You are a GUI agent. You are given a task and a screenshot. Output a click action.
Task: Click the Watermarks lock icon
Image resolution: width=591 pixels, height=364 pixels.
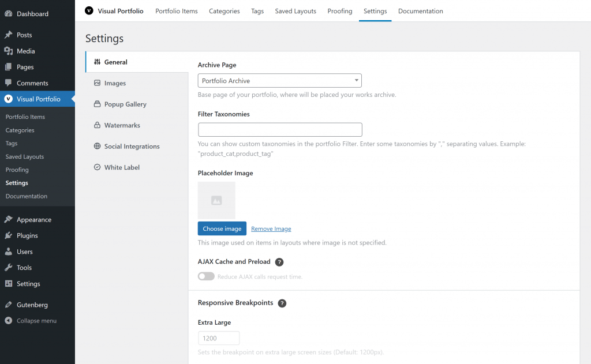(97, 125)
